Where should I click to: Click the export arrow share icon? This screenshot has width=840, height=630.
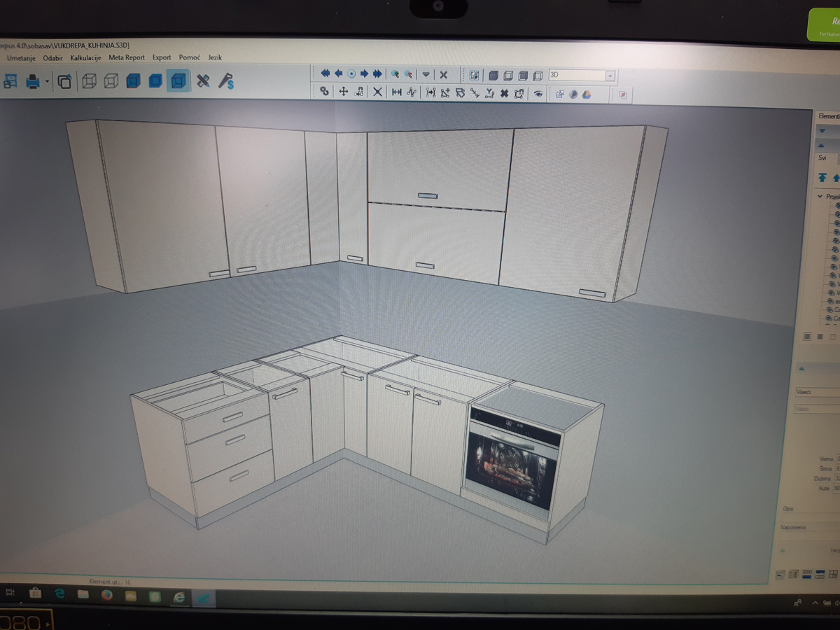(x=561, y=94)
